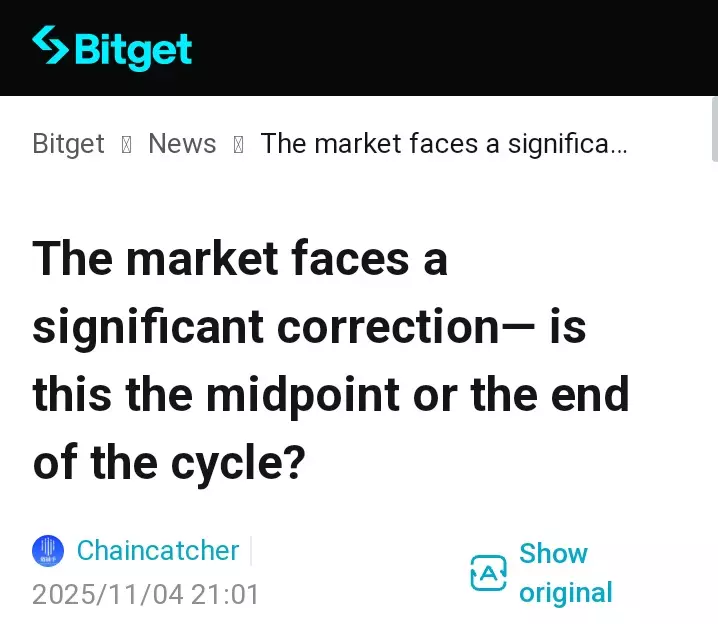Click the separator between Bitget and News
Viewport: 718px width, 624px height.
pyautogui.click(x=126, y=145)
